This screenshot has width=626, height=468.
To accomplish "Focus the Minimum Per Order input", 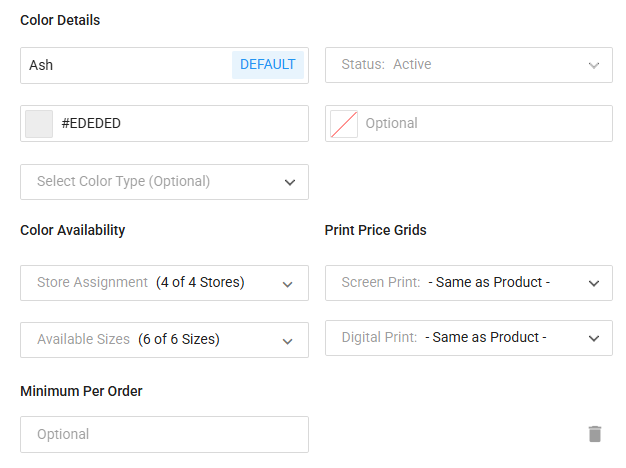I will 164,434.
